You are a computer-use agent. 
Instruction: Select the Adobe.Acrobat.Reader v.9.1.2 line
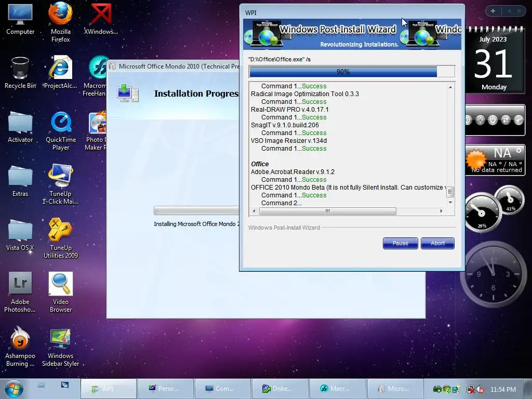(x=292, y=172)
